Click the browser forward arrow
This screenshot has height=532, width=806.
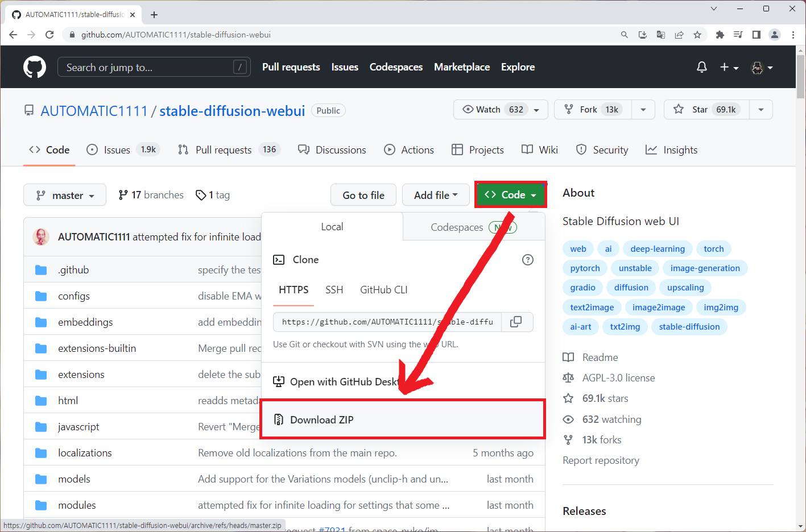click(x=31, y=35)
